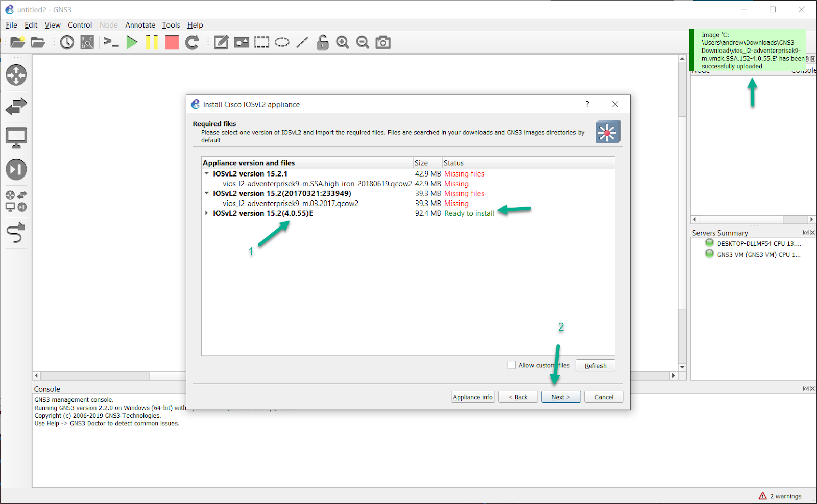The image size is (817, 504).
Task: Browse switches in the device sidebar
Action: tap(16, 106)
